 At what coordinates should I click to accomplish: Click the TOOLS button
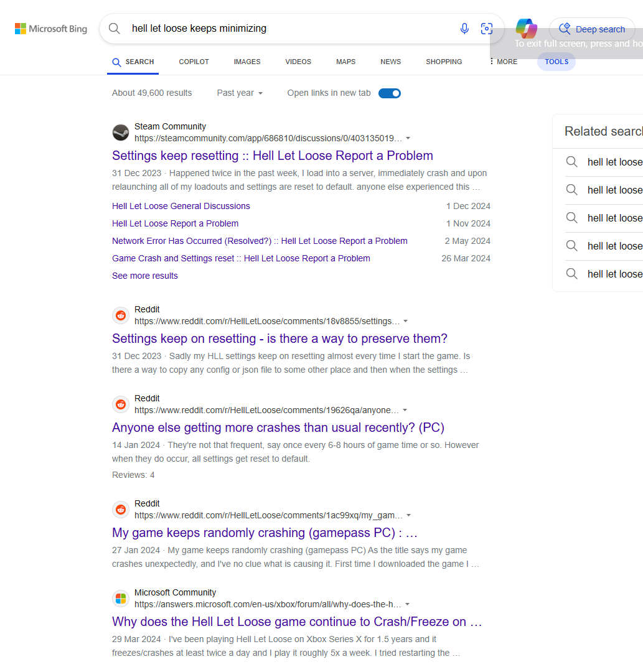556,62
